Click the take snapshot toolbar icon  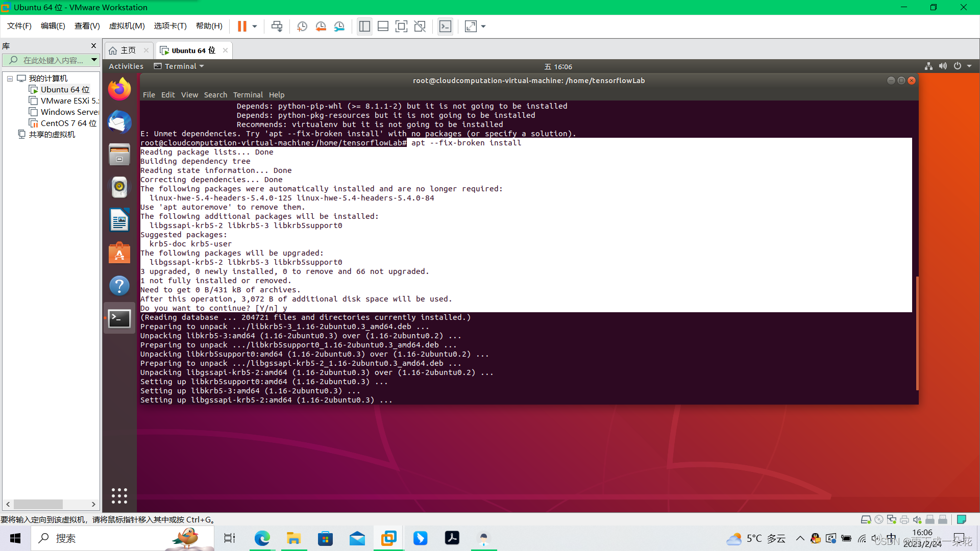tap(302, 27)
